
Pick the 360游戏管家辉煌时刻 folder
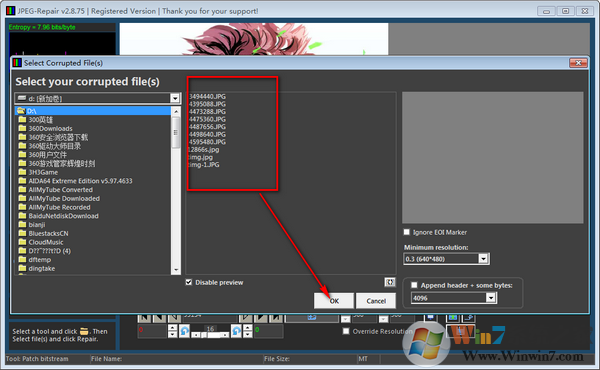(x=62, y=164)
